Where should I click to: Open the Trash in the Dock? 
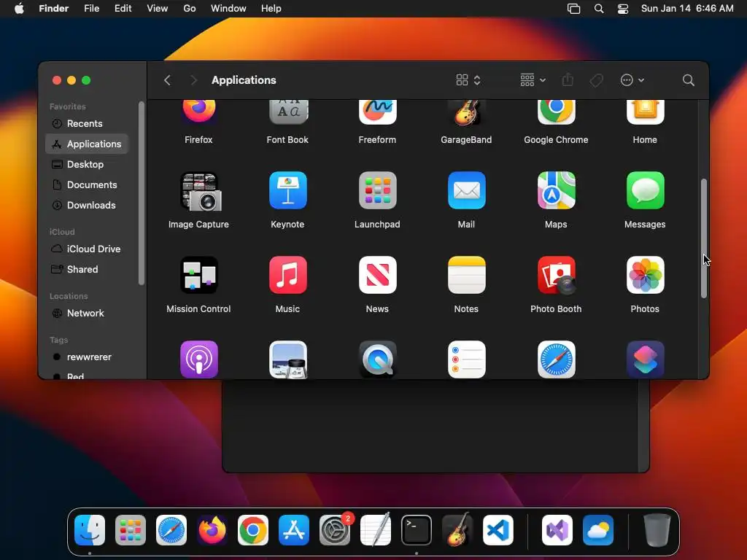[657, 530]
